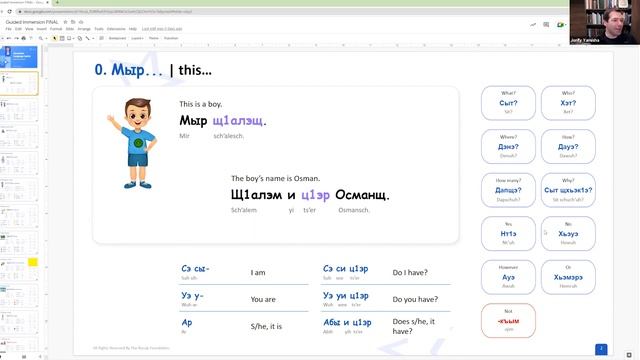Viewport: 640px width, 360px height.
Task: Open a new browser tab
Action: [57, 2]
